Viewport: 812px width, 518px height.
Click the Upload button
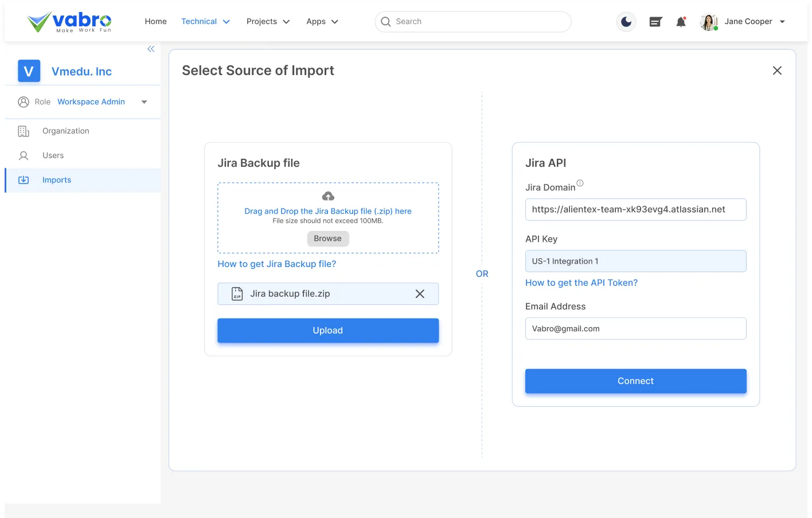[x=328, y=331]
